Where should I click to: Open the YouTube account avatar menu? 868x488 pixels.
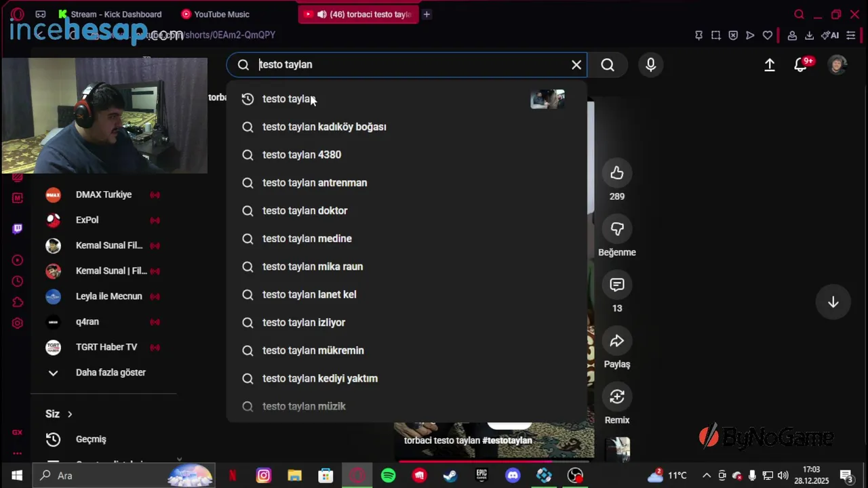tap(838, 64)
